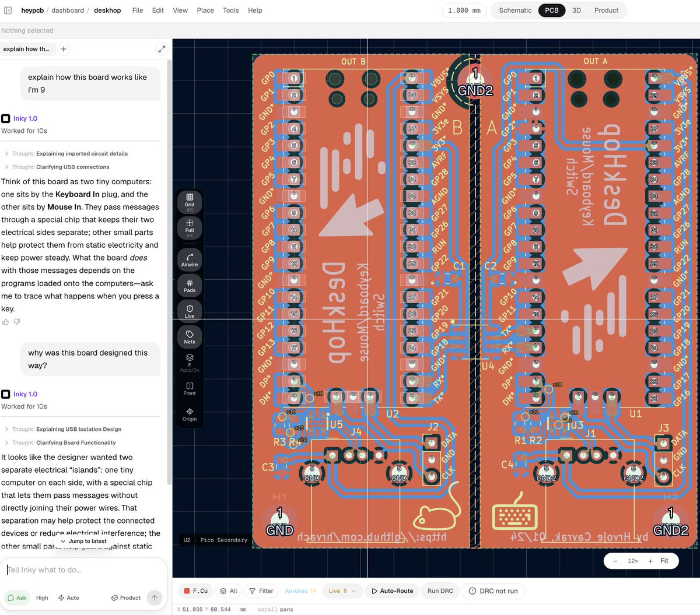Open the Tools menu
The image size is (700, 615).
click(231, 10)
